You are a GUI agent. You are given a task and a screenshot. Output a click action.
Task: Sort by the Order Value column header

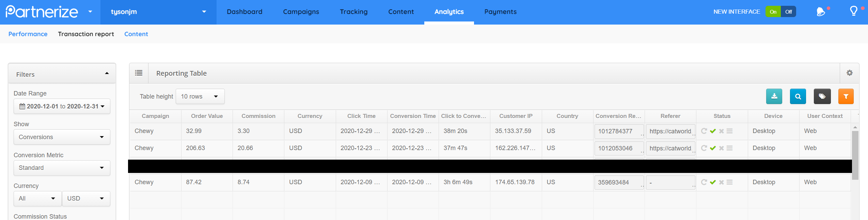[207, 116]
